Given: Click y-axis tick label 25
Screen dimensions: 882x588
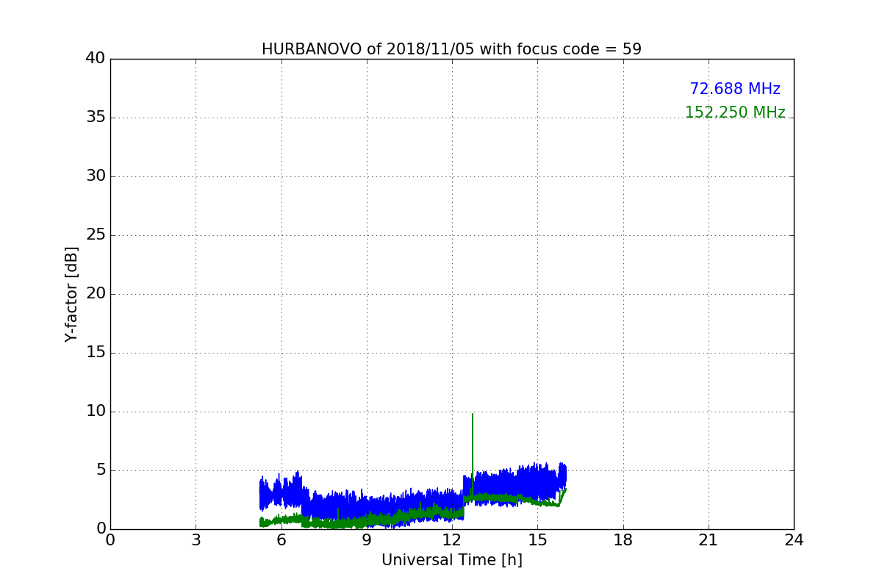Looking at the screenshot, I should [x=96, y=235].
